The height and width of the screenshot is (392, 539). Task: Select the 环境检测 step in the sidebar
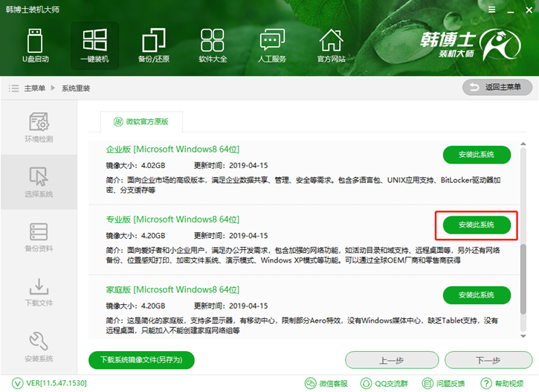tap(39, 128)
